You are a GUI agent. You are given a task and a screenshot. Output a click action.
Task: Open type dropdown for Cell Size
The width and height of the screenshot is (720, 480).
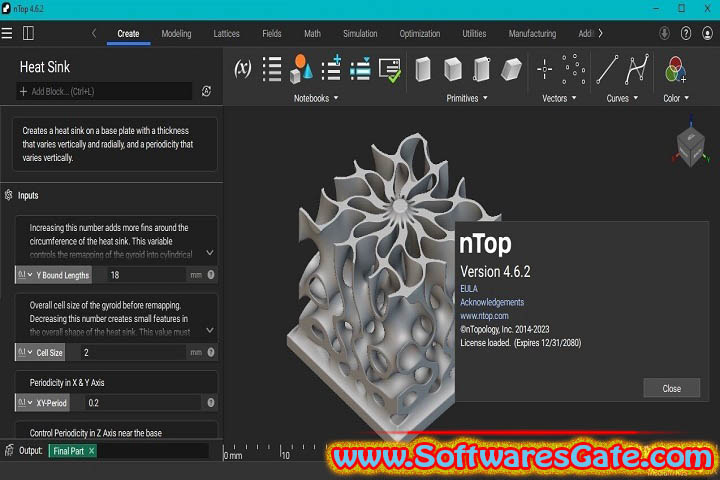click(x=25, y=352)
